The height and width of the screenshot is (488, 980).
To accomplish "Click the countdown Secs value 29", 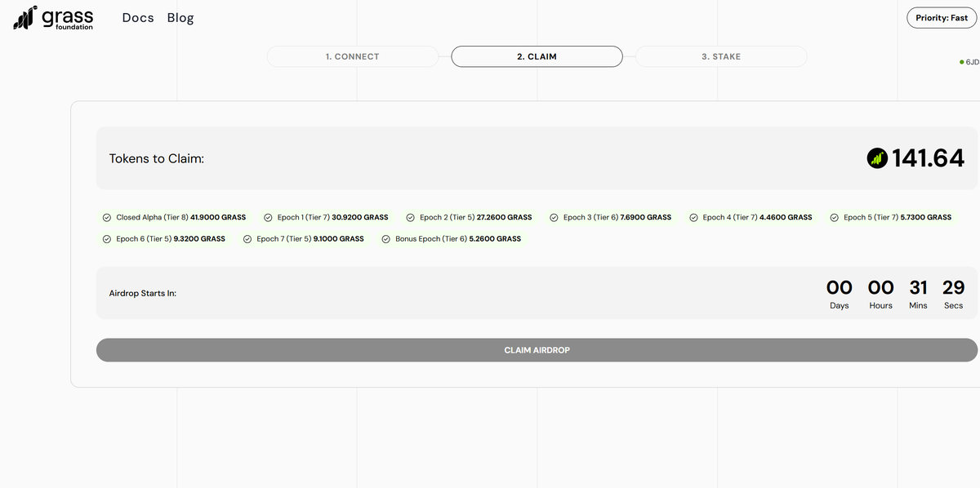I will pos(954,287).
